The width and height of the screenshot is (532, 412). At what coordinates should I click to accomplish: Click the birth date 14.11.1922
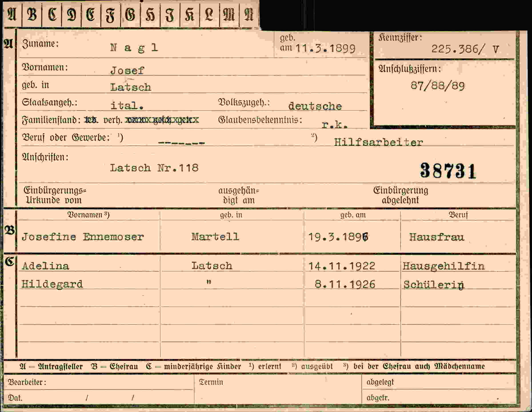coord(342,266)
